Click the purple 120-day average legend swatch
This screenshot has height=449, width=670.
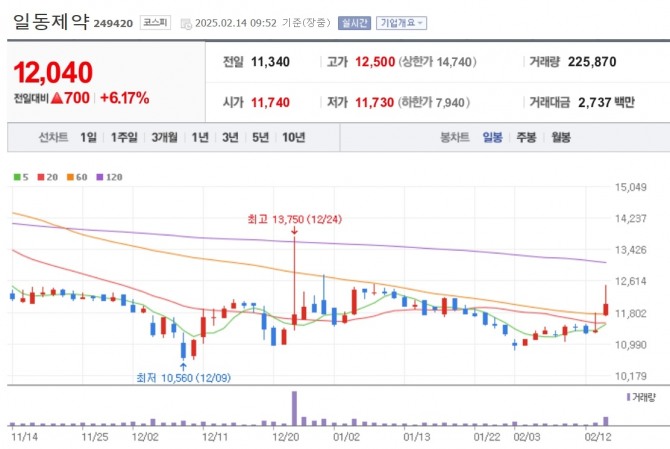[x=100, y=177]
